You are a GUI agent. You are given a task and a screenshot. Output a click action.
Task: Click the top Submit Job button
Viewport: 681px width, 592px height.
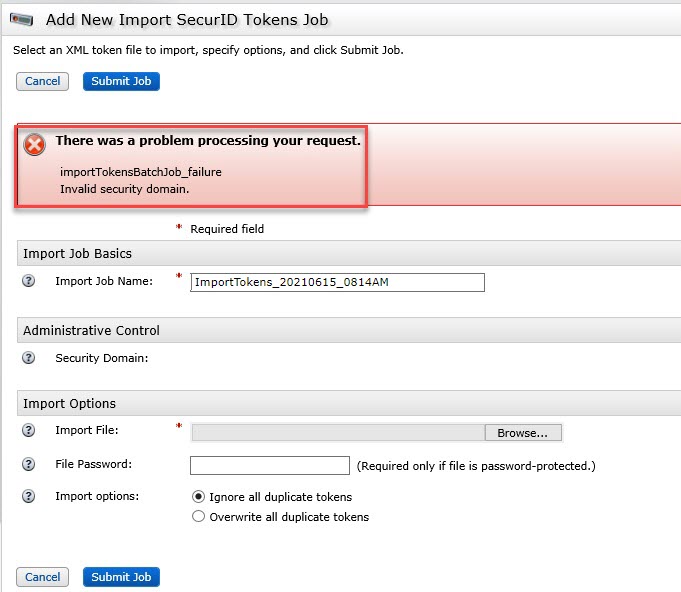coord(121,81)
